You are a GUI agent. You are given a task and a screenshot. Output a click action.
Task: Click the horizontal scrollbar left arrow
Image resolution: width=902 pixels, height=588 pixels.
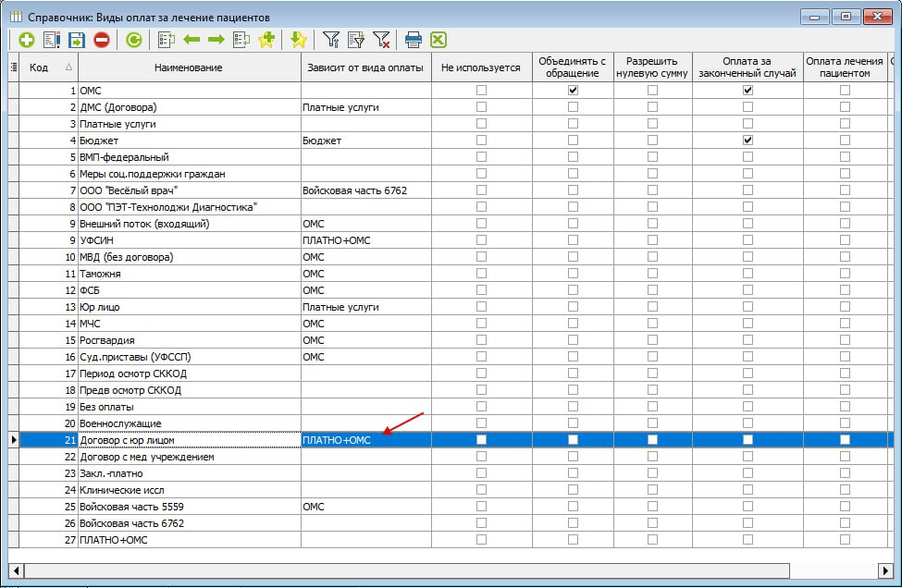tap(16, 570)
